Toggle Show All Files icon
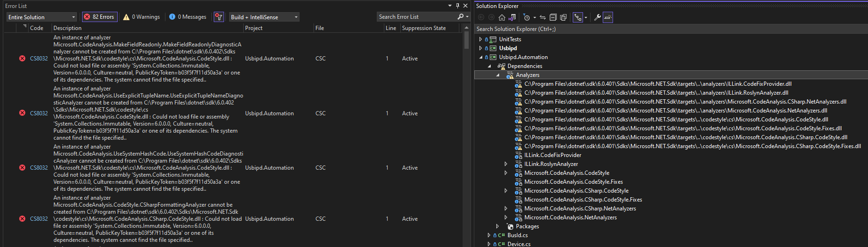The width and height of the screenshot is (868, 247). point(563,17)
